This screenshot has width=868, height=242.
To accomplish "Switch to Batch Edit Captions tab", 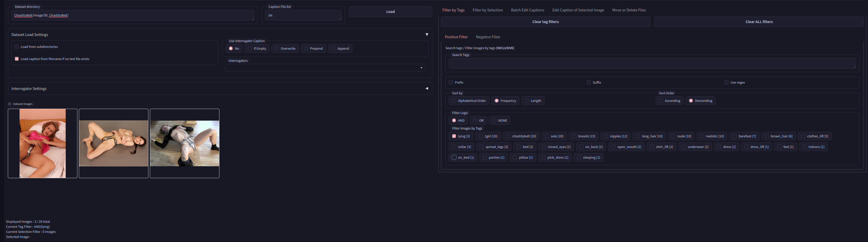I will point(527,10).
